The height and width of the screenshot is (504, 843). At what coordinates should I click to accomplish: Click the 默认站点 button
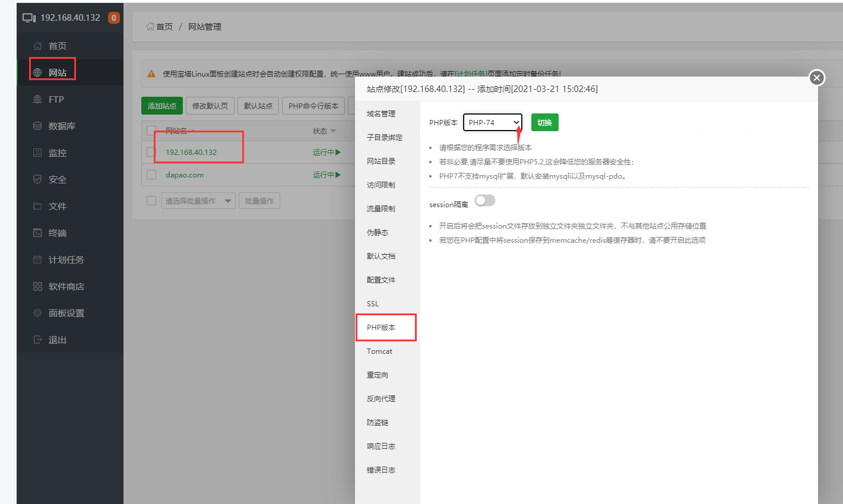258,106
